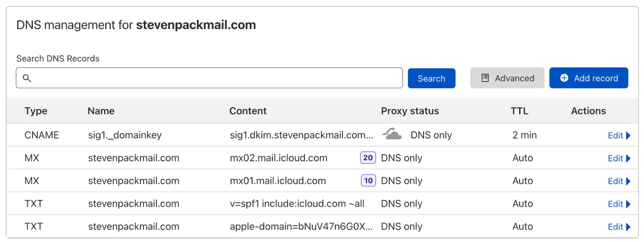Select the sig1.dkim.stevenpackmail.com content cell
Screen dimensions: 644x242
[301, 135]
